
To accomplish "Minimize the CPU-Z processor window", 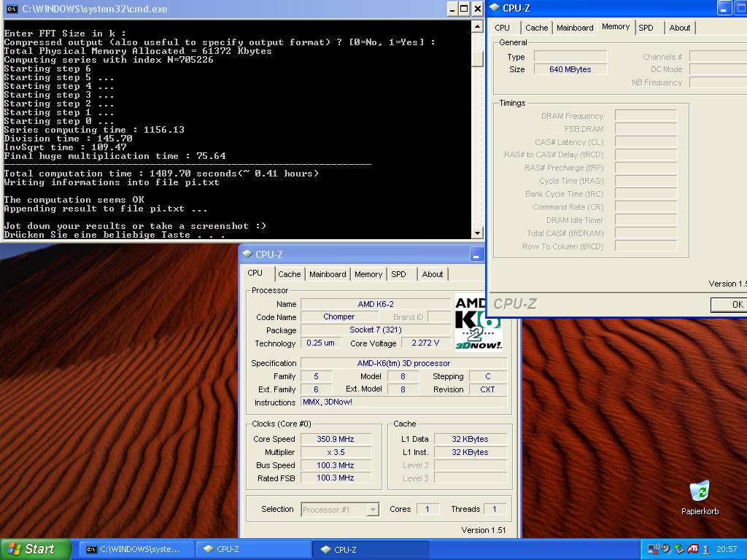I will coord(476,254).
